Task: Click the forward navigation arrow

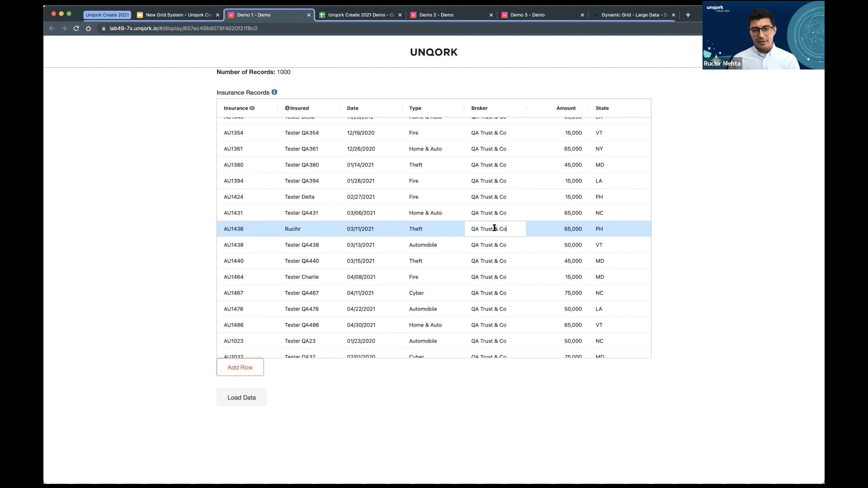Action: click(x=63, y=28)
